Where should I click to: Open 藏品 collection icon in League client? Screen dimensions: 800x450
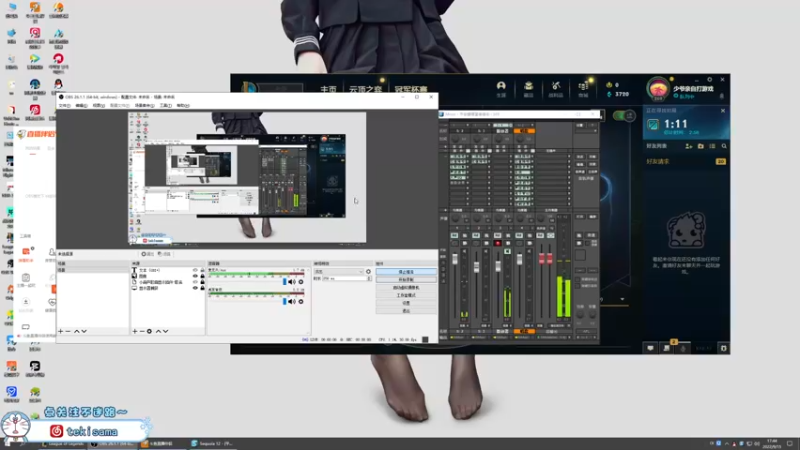529,89
